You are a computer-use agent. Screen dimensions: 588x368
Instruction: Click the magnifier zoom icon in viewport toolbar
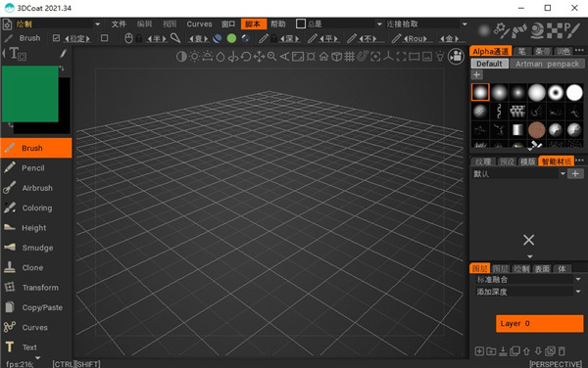pyautogui.click(x=271, y=57)
